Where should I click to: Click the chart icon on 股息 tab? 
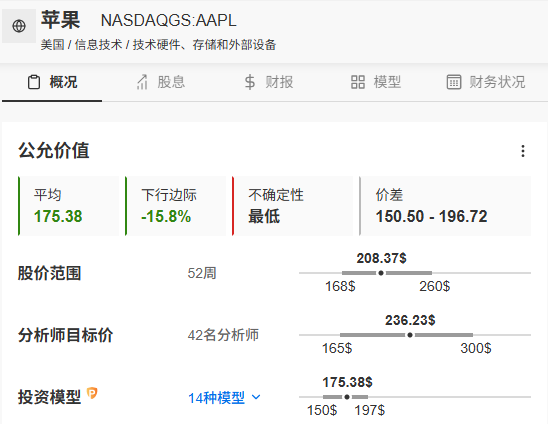point(142,82)
